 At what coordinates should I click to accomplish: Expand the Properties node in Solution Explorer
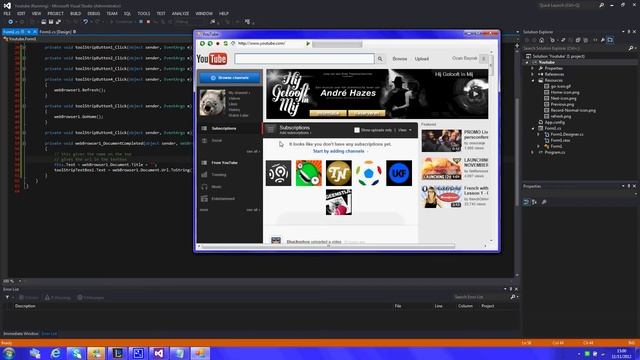[x=533, y=69]
